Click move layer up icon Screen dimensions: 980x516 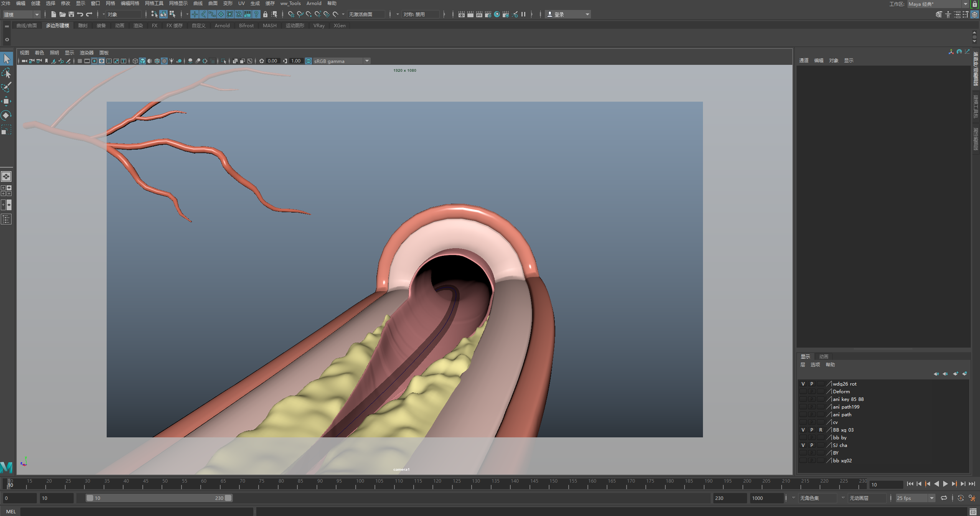[x=936, y=374]
